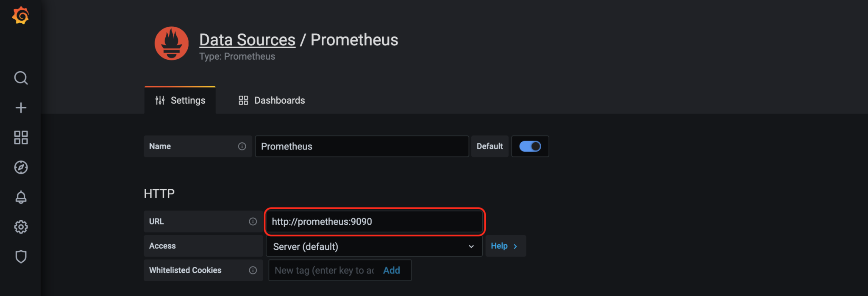
Task: Click the info icon next to URL
Action: pyautogui.click(x=253, y=221)
